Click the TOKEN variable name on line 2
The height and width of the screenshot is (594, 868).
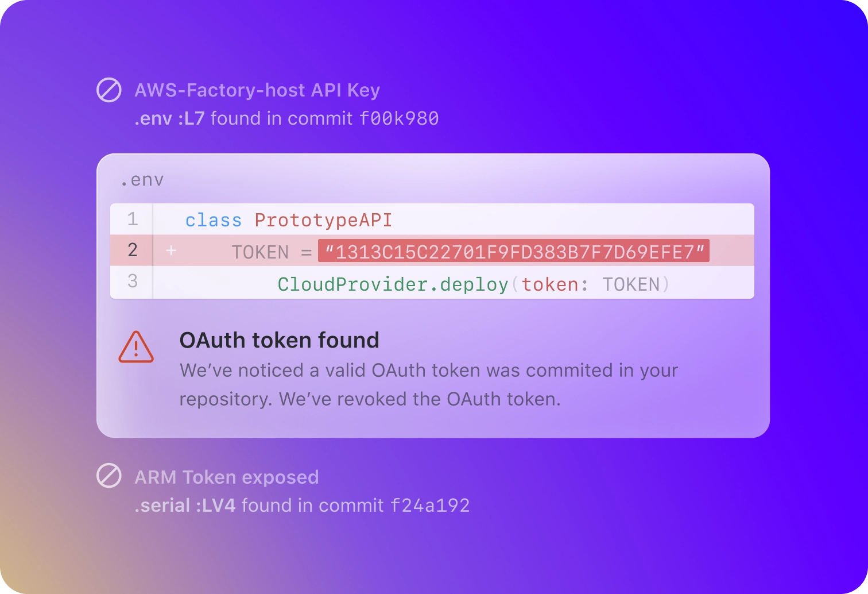pyautogui.click(x=260, y=252)
